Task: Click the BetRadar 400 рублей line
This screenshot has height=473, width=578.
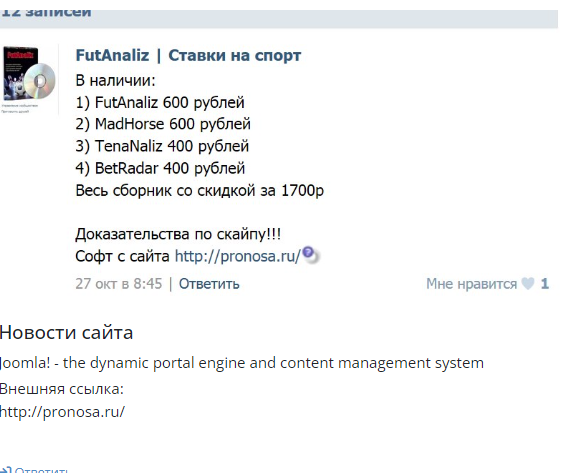Action: pos(160,168)
